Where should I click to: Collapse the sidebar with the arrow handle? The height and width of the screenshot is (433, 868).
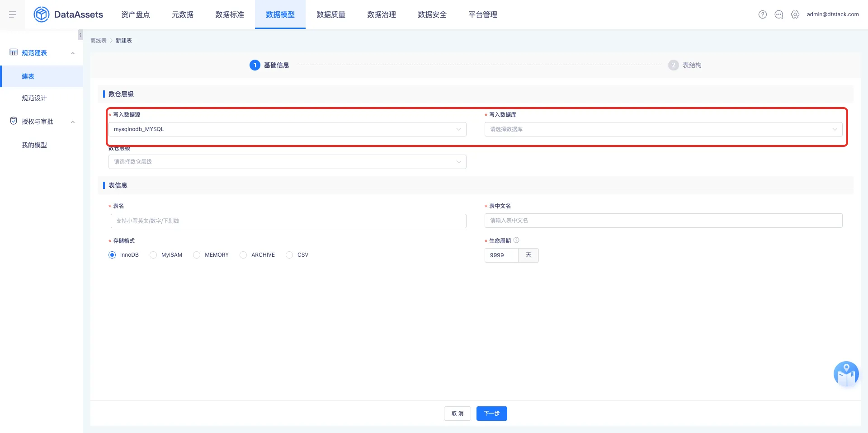point(80,35)
